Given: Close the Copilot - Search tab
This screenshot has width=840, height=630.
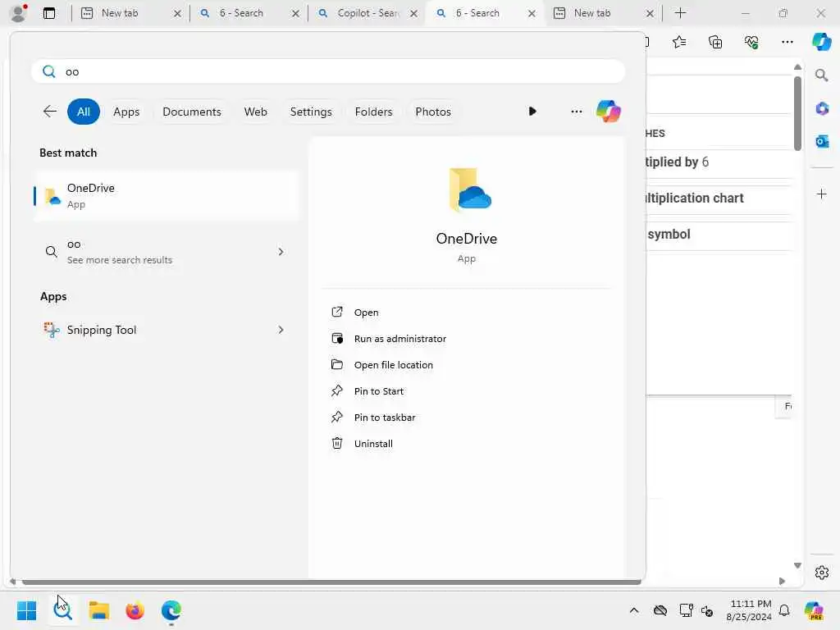Looking at the screenshot, I should [x=413, y=13].
